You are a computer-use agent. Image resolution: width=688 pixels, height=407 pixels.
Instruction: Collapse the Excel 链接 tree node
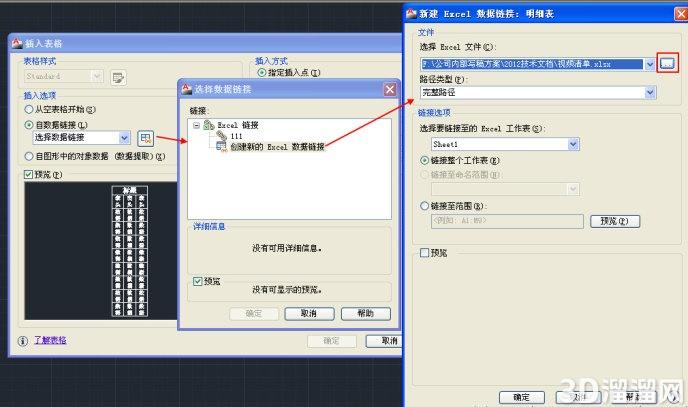tap(197, 125)
